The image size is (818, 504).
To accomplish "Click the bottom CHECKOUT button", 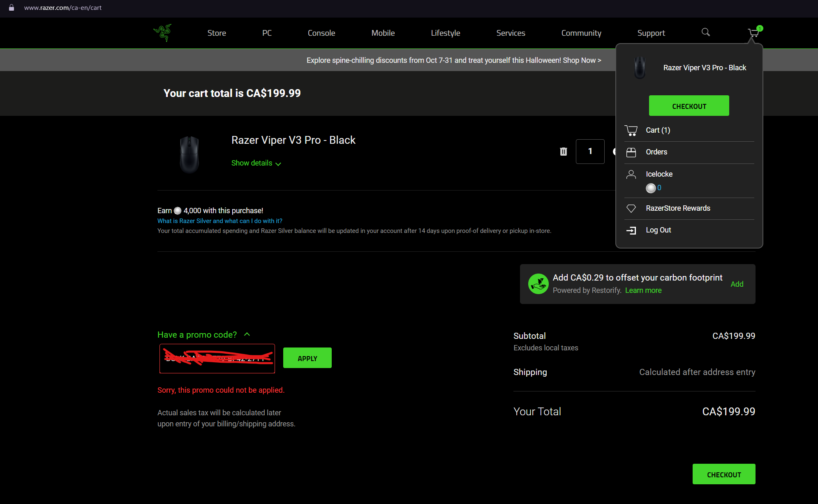I will coord(724,474).
